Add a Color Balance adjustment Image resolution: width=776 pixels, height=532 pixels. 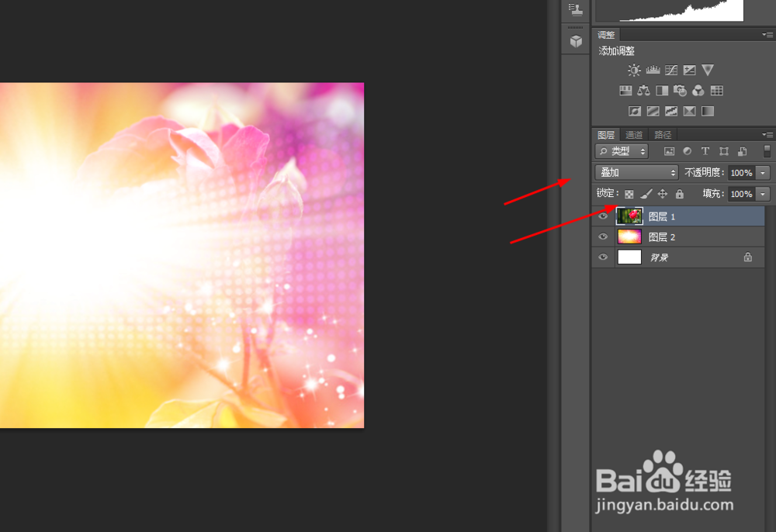(643, 91)
